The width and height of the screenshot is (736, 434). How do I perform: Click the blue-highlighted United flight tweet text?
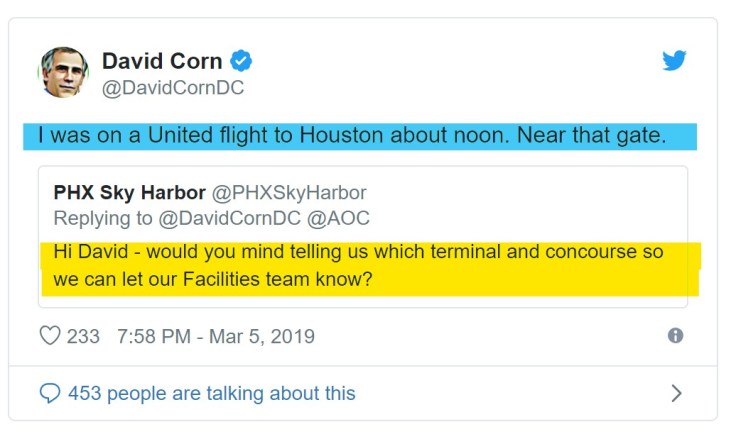(x=351, y=136)
